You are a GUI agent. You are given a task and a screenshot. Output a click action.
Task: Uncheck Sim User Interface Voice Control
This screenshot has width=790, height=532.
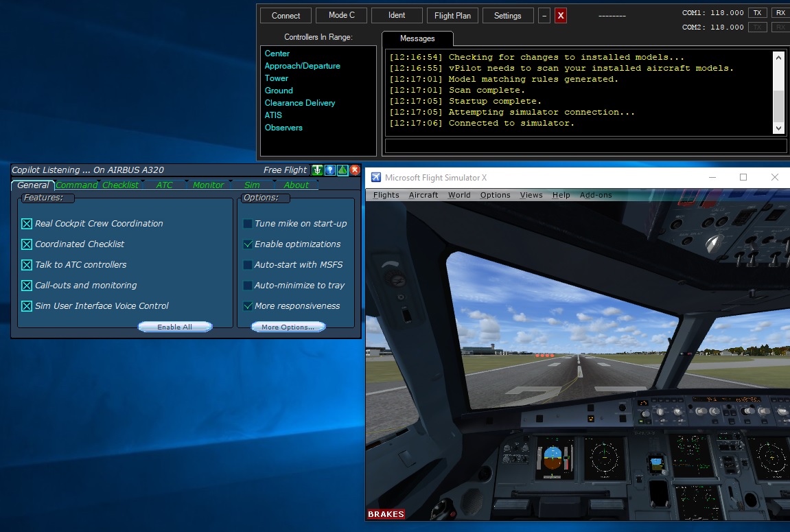pos(27,306)
